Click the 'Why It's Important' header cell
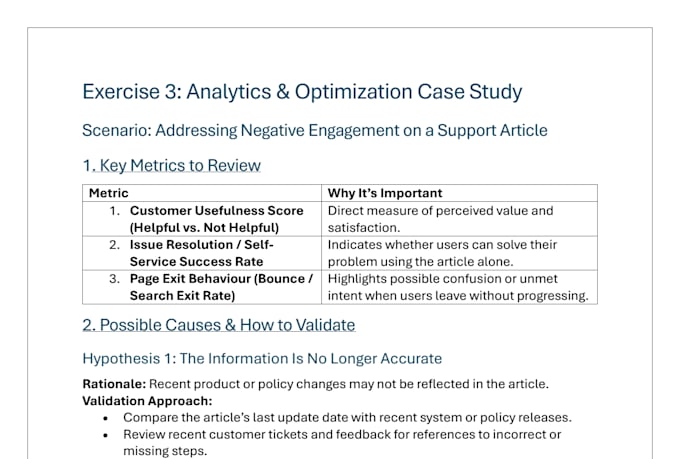The width and height of the screenshot is (680, 459). 459,193
